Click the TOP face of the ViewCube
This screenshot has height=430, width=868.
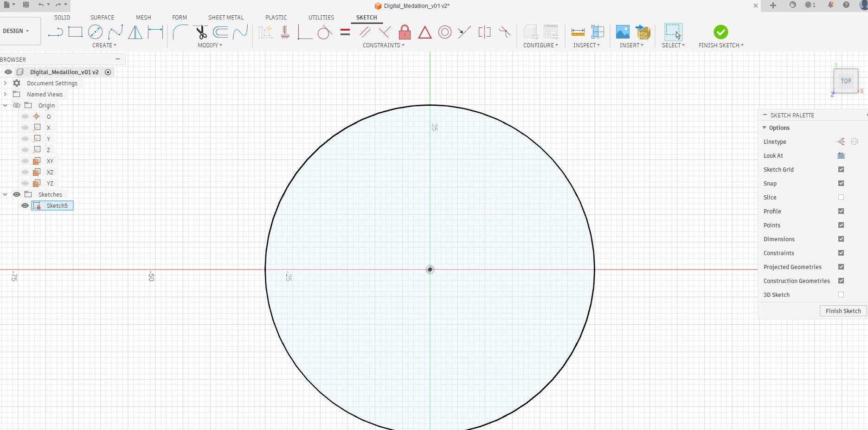coord(846,81)
